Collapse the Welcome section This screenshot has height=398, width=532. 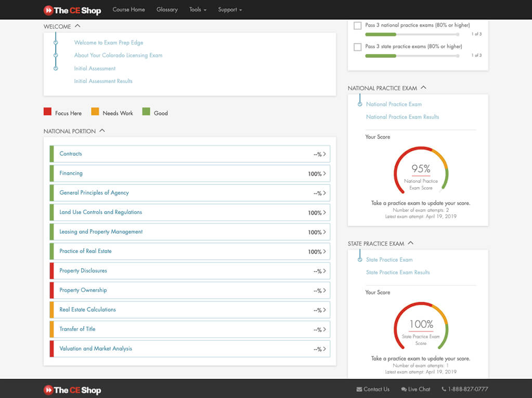(77, 25)
